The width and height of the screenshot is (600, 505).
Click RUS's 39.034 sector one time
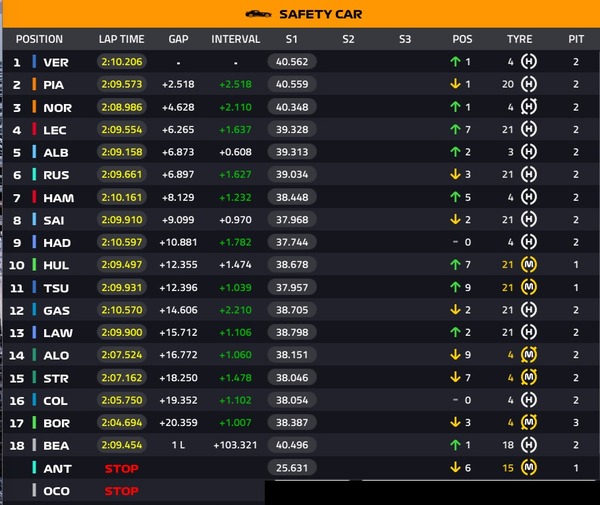(292, 174)
